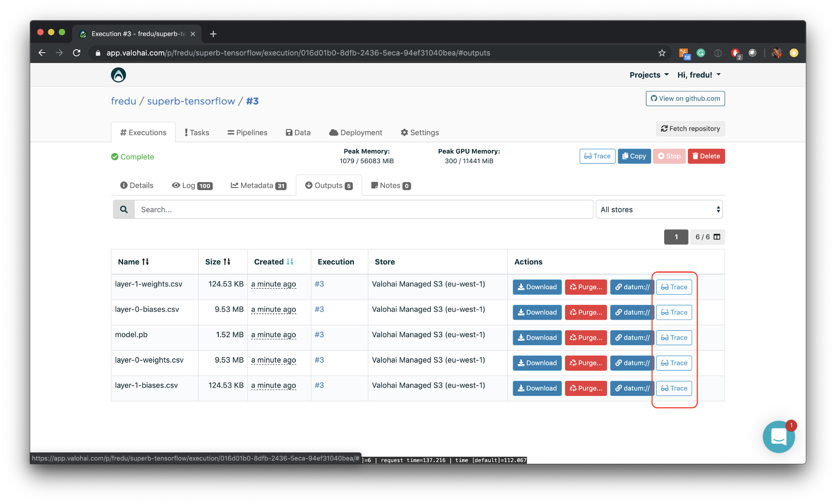Trace layer-0-weights.csv output

coord(674,363)
